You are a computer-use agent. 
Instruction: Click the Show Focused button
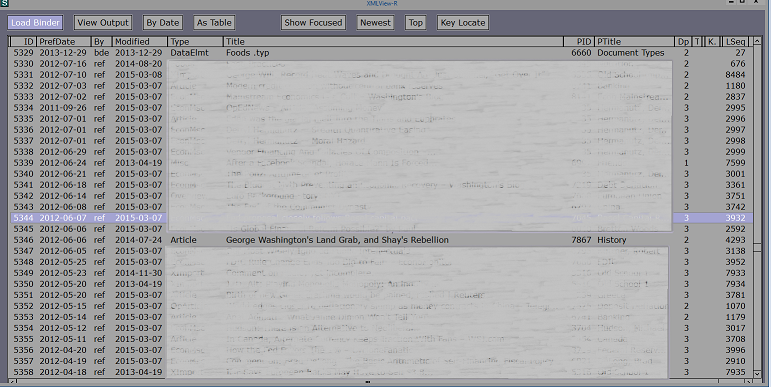tap(313, 23)
